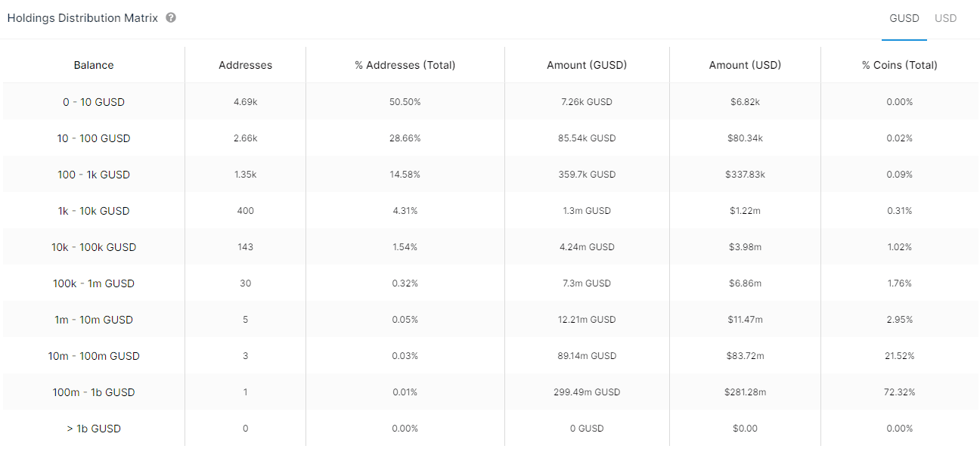
Task: Select the 10k - 100k GUSD row
Action: [94, 247]
